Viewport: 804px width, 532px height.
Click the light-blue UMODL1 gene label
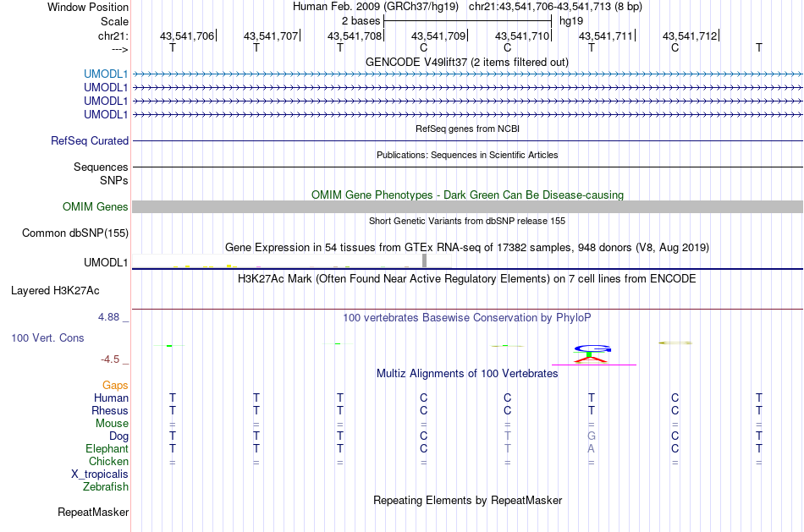pyautogui.click(x=106, y=74)
